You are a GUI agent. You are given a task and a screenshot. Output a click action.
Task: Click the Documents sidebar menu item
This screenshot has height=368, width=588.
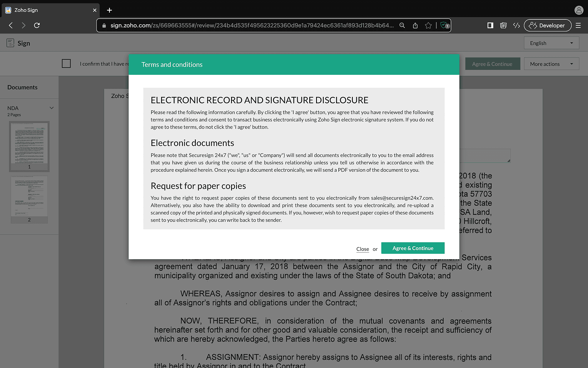pos(22,87)
